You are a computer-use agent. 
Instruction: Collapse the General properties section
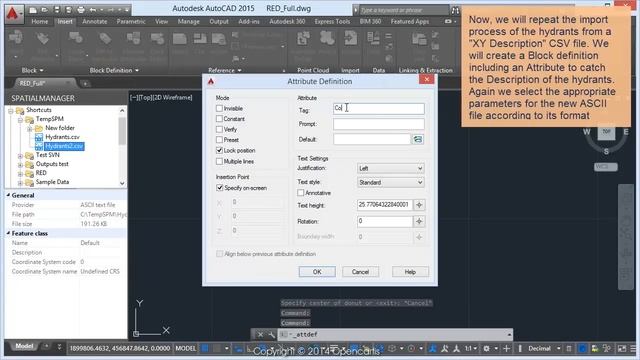[8, 195]
